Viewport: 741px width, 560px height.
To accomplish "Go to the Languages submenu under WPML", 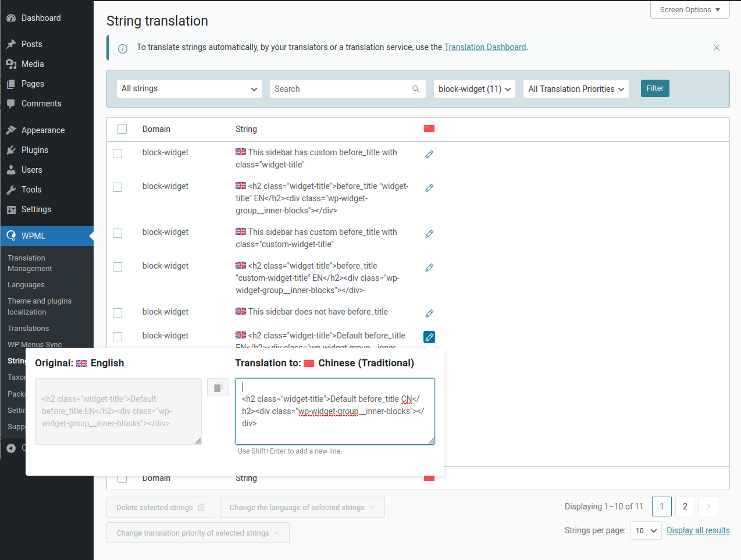I will click(x=26, y=285).
